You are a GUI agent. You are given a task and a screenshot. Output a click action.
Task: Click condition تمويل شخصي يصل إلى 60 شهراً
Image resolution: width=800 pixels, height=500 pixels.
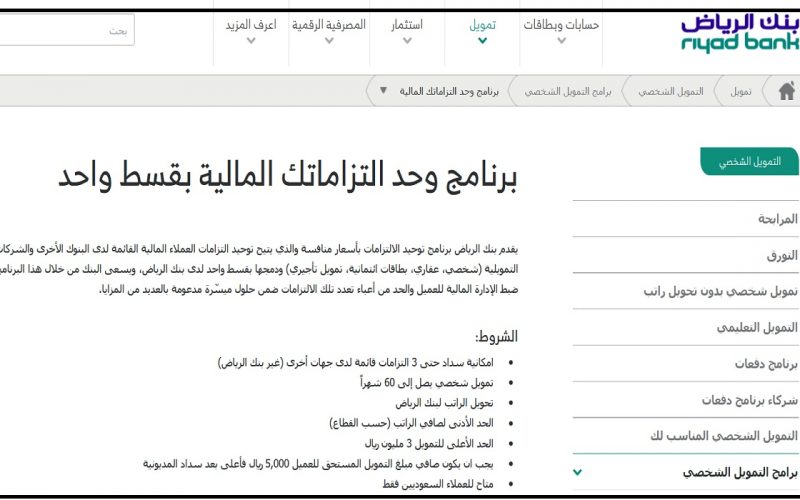pos(427,383)
